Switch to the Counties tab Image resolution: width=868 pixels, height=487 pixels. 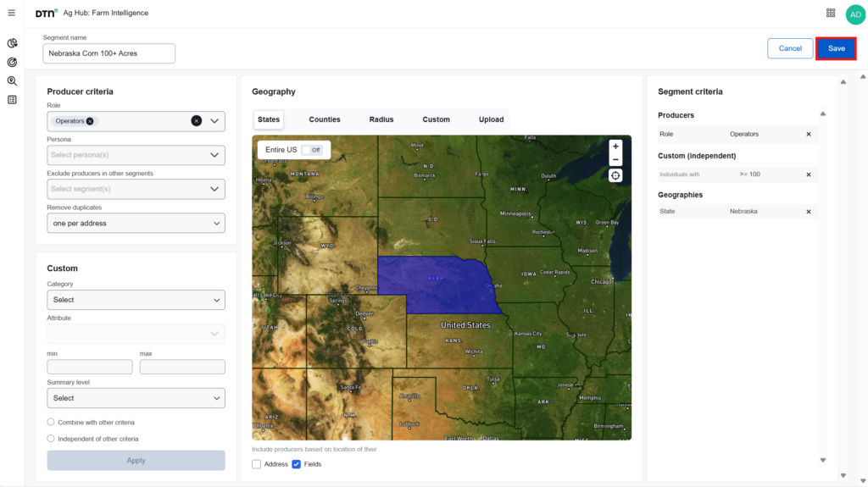324,119
